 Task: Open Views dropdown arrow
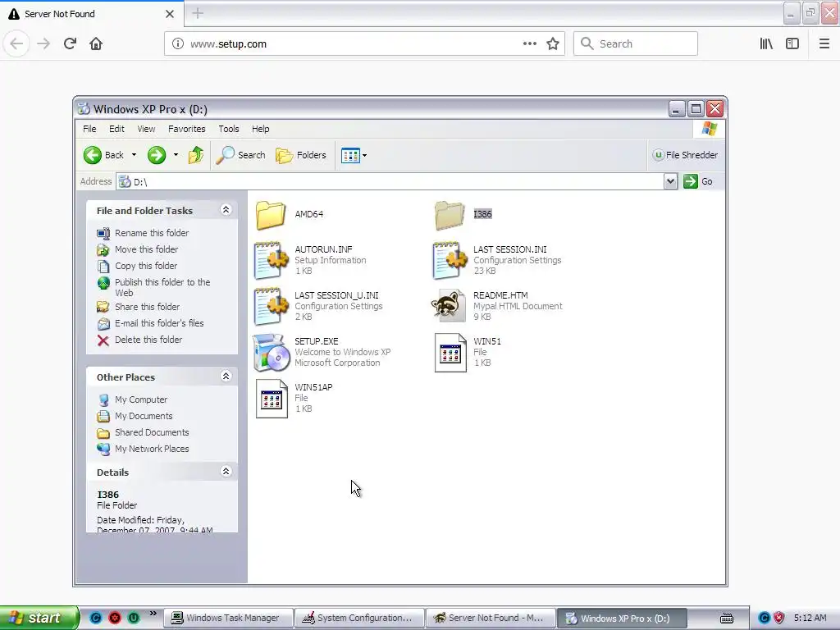tap(365, 156)
